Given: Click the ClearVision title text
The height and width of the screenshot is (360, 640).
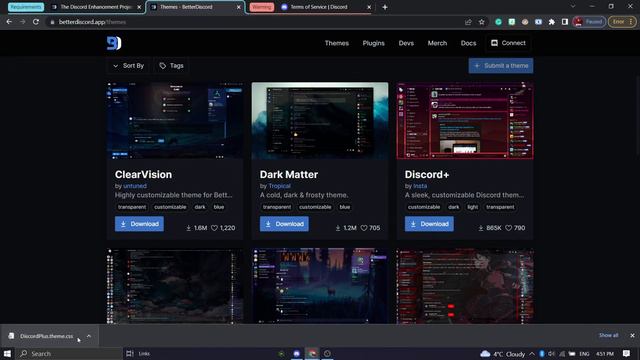Looking at the screenshot, I should point(143,174).
